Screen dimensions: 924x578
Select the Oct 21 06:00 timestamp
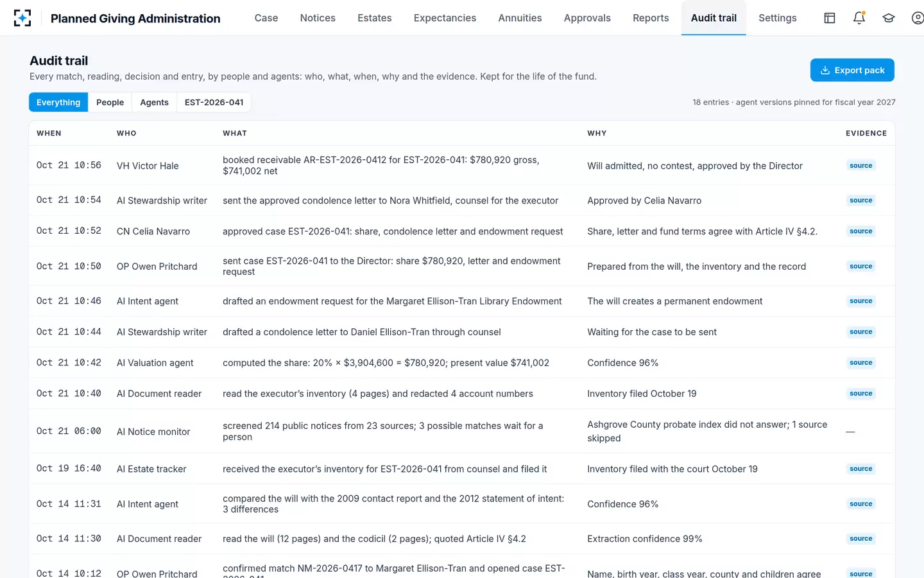pyautogui.click(x=69, y=431)
